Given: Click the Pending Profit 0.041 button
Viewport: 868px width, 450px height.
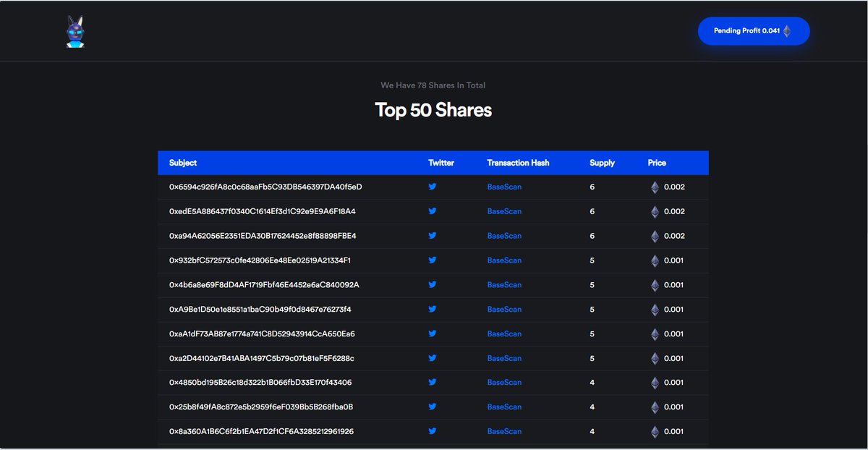Looking at the screenshot, I should click(x=754, y=31).
